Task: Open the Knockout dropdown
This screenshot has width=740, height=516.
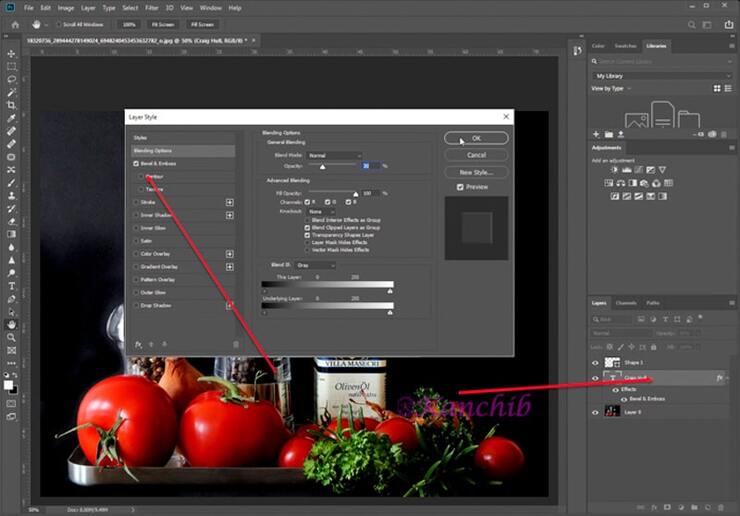Action: coord(321,211)
